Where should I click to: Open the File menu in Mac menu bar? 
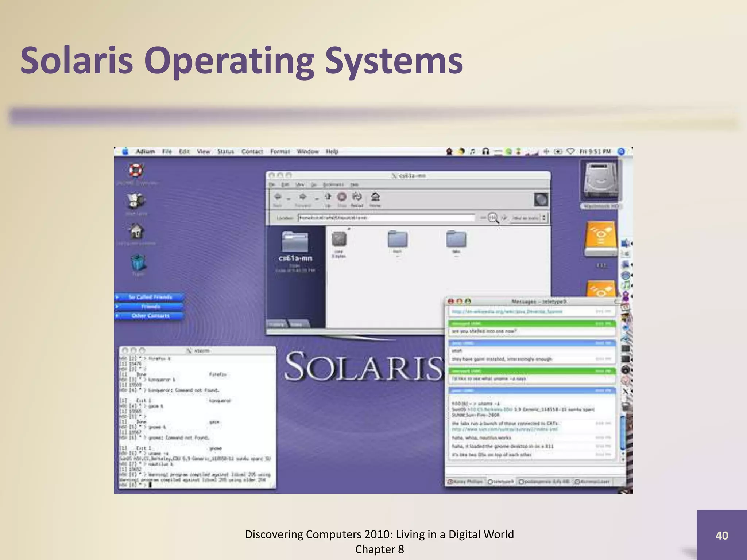tap(167, 151)
